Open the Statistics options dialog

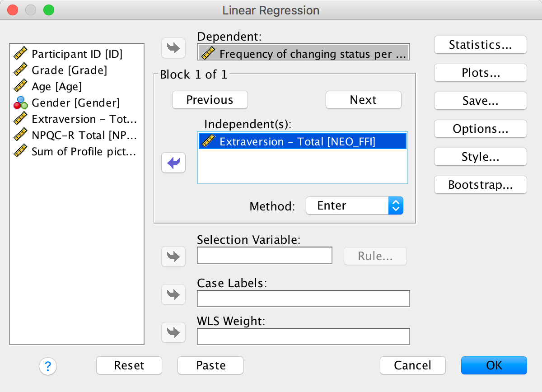click(480, 45)
